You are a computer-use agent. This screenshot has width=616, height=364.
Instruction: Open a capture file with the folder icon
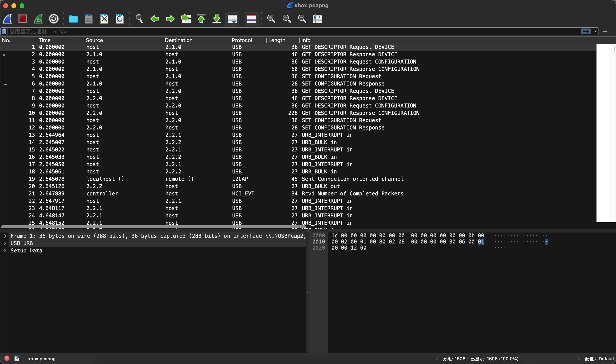click(73, 19)
